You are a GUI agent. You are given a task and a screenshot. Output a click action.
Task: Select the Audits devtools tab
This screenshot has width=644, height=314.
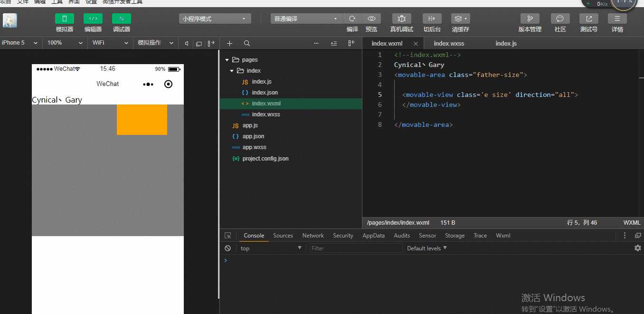[402, 236]
